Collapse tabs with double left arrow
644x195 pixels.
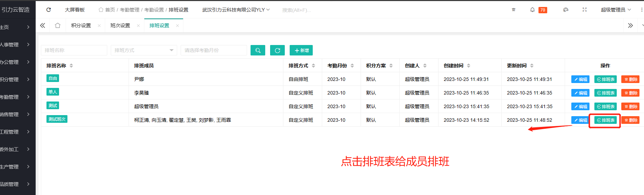coord(43,25)
